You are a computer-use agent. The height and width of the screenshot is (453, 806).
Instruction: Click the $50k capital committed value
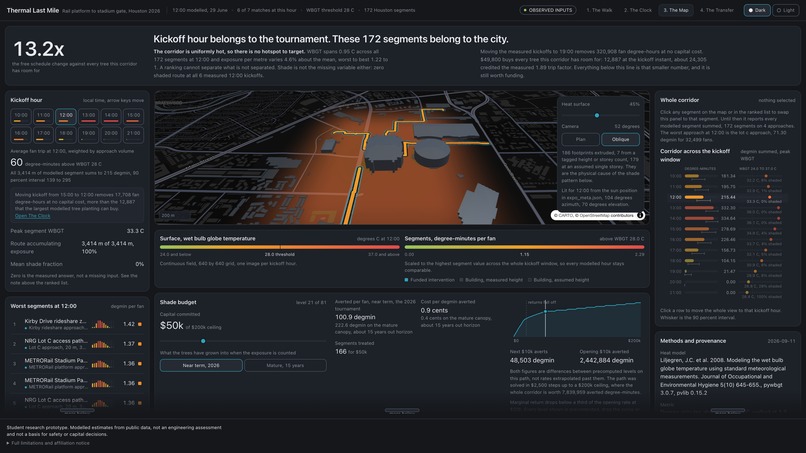(x=172, y=325)
